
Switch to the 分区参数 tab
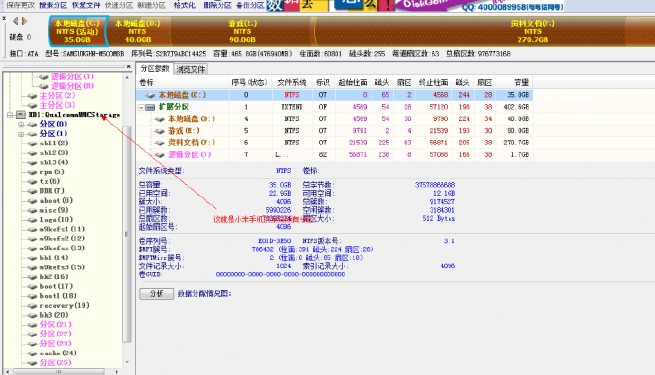coord(155,68)
